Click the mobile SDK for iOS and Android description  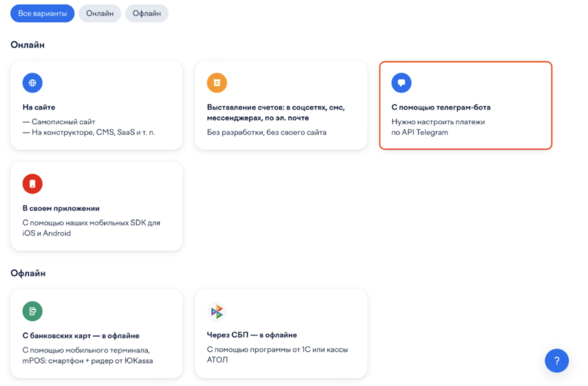pyautogui.click(x=91, y=228)
